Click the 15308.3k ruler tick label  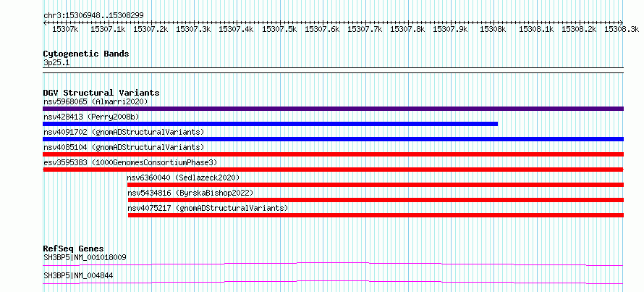622,29
